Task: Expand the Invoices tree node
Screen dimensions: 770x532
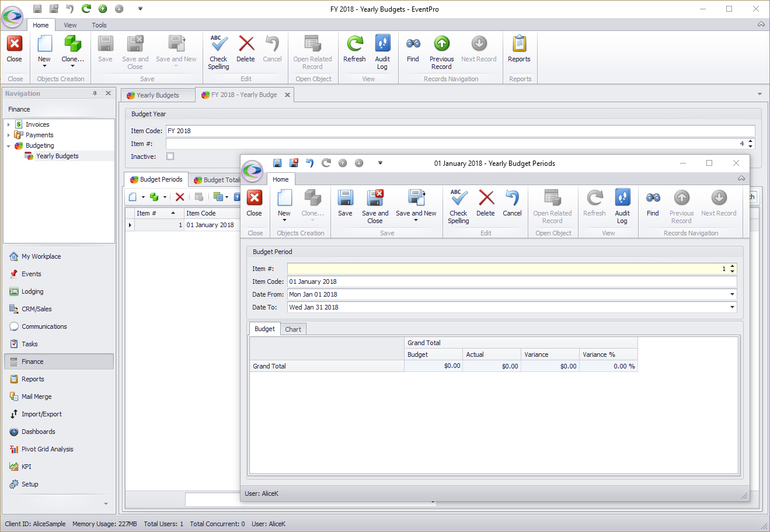Action: (x=8, y=124)
